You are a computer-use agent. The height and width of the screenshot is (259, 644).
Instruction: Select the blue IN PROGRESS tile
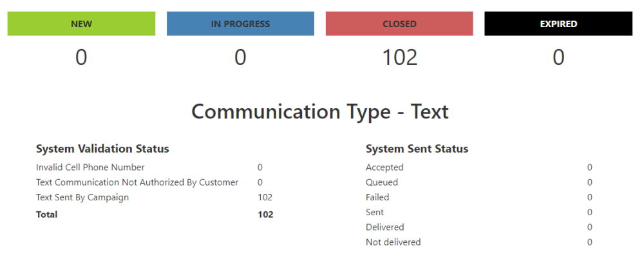coord(240,23)
